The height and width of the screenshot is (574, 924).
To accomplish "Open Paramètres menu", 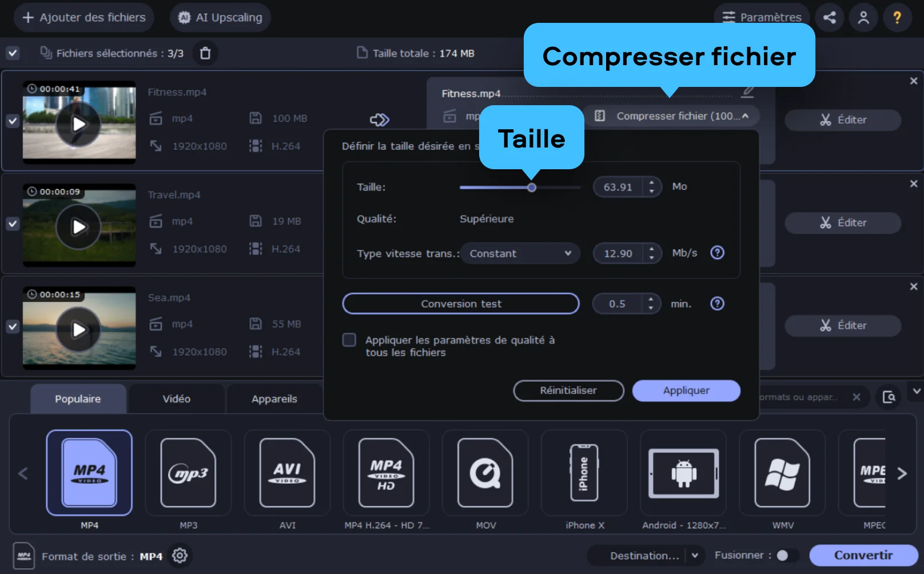I will click(762, 17).
